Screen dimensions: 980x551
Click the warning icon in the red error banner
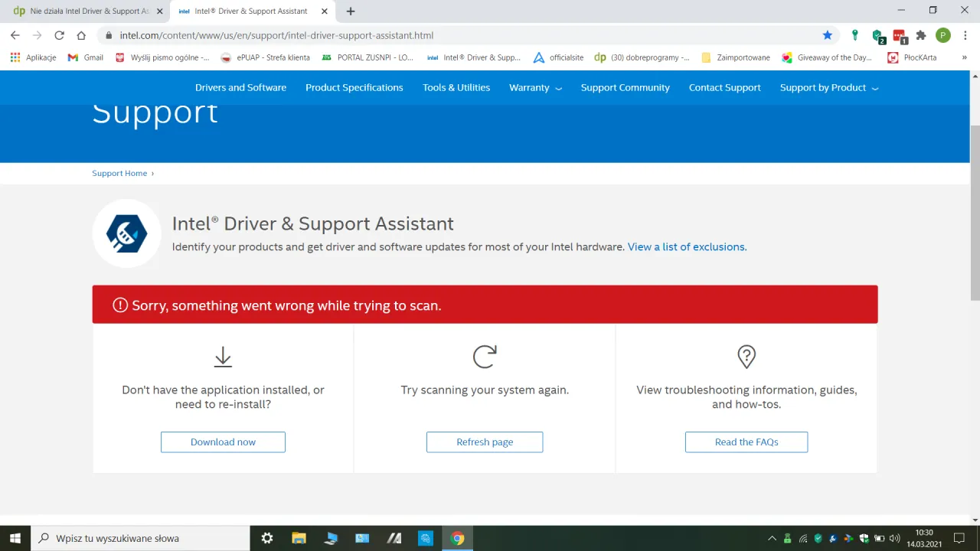click(x=119, y=305)
